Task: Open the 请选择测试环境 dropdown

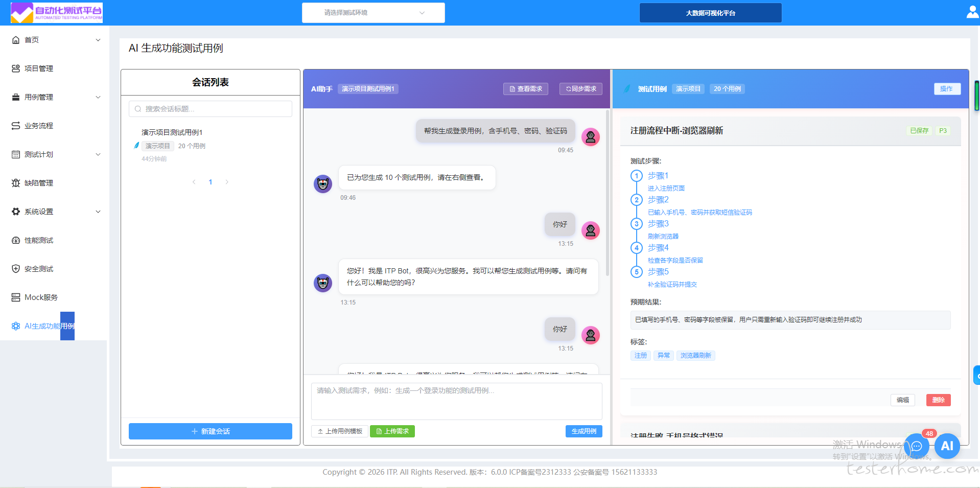Action: pyautogui.click(x=373, y=13)
